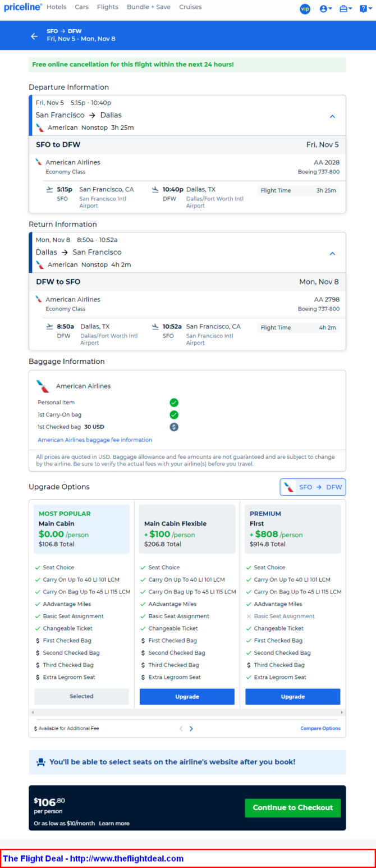The height and width of the screenshot is (868, 376).
Task: Open the user account menu icon
Action: point(325,9)
